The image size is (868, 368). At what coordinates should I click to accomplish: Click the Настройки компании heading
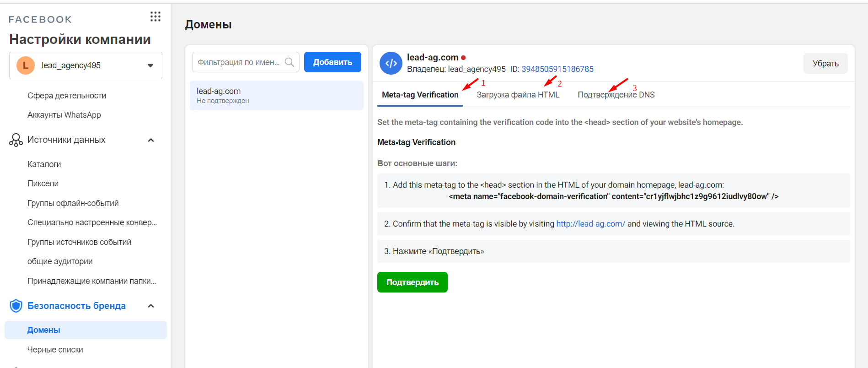click(80, 39)
